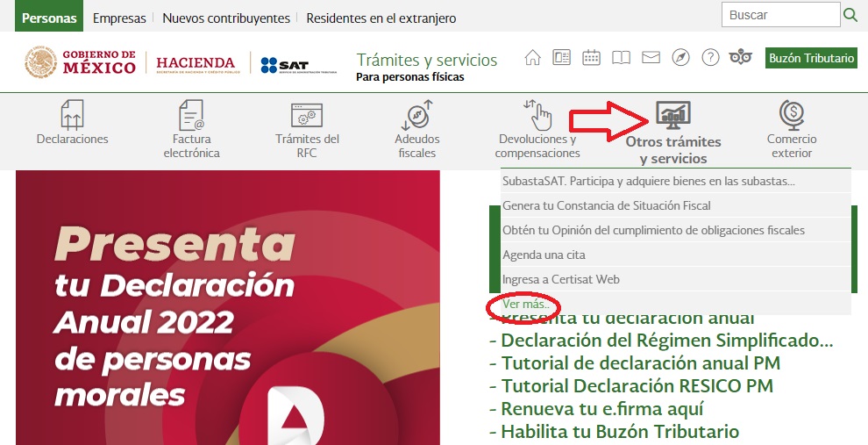
Task: Select Residentes en el extranjero tab
Action: [x=380, y=18]
